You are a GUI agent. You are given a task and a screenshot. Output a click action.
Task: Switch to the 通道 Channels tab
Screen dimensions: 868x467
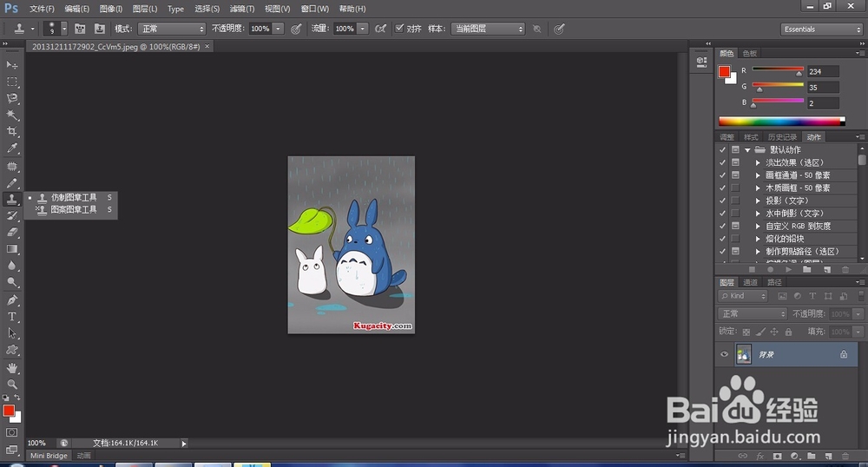click(750, 283)
